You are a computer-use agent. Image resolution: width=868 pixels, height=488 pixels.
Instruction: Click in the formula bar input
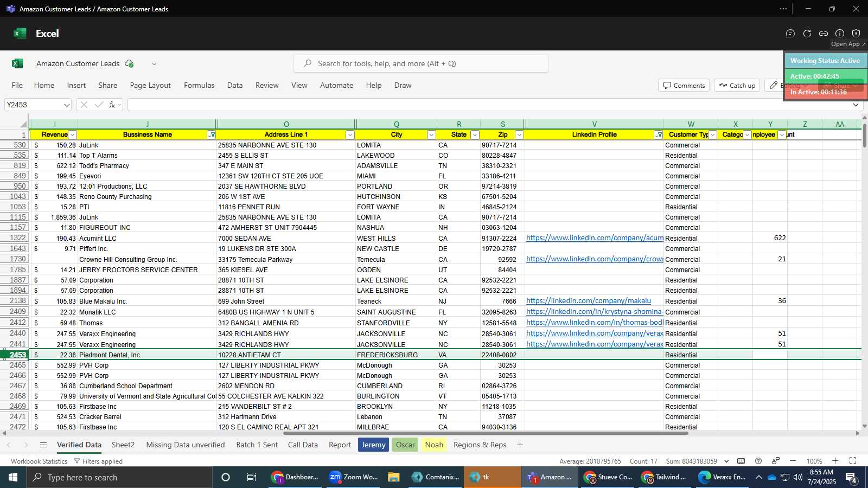tap(488, 105)
